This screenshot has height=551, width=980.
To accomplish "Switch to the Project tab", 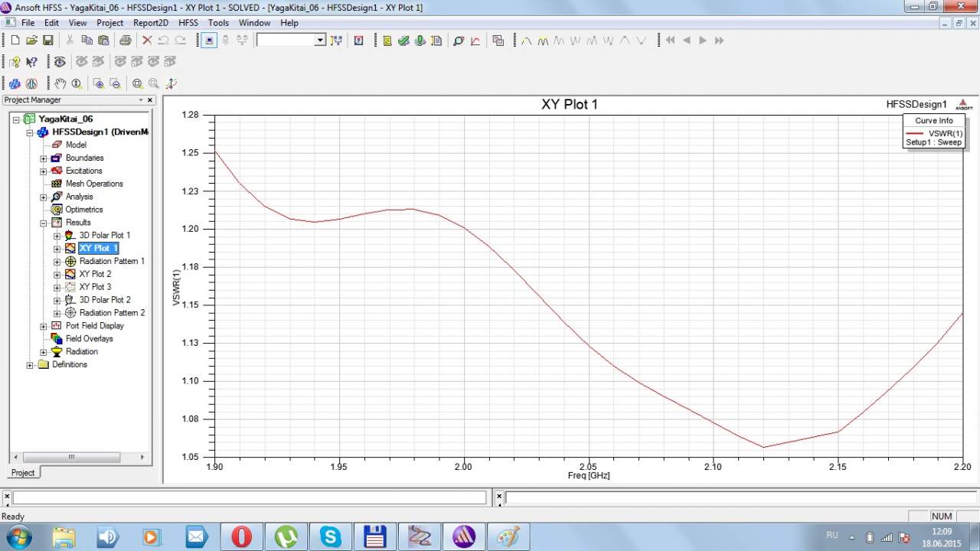I will point(23,473).
